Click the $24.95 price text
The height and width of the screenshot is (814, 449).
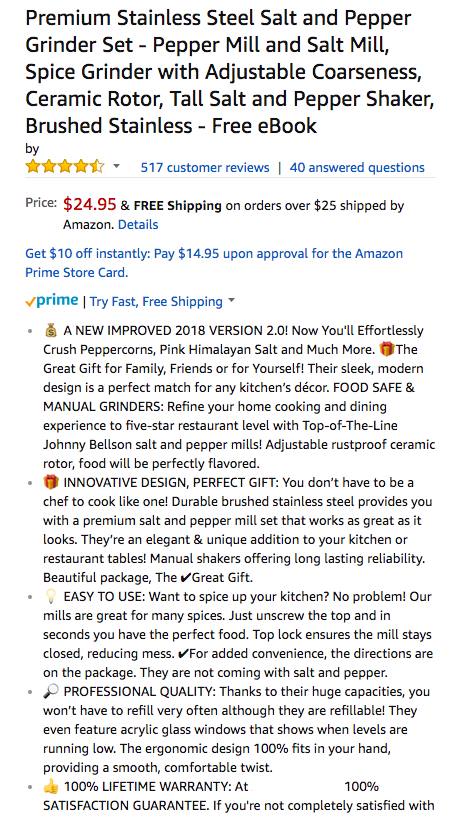point(90,205)
